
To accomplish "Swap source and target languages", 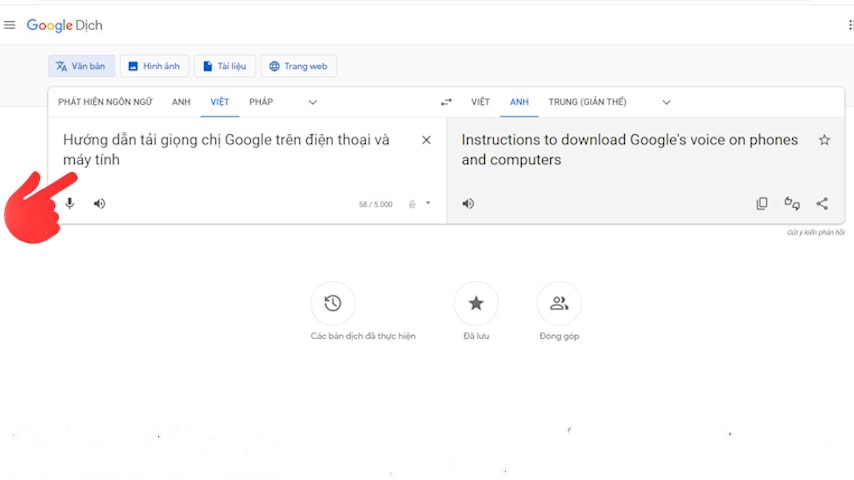I will point(446,102).
